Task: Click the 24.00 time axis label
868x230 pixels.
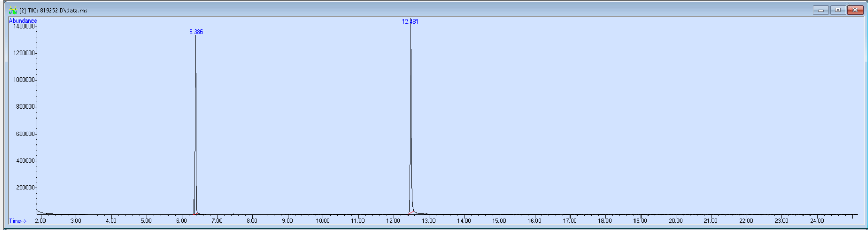Action: [x=817, y=221]
